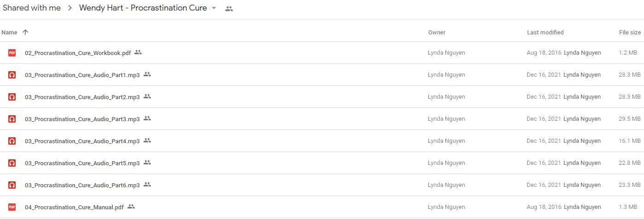Click the PDF icon of Workbook.pdf
This screenshot has height=219, width=644.
12,53
